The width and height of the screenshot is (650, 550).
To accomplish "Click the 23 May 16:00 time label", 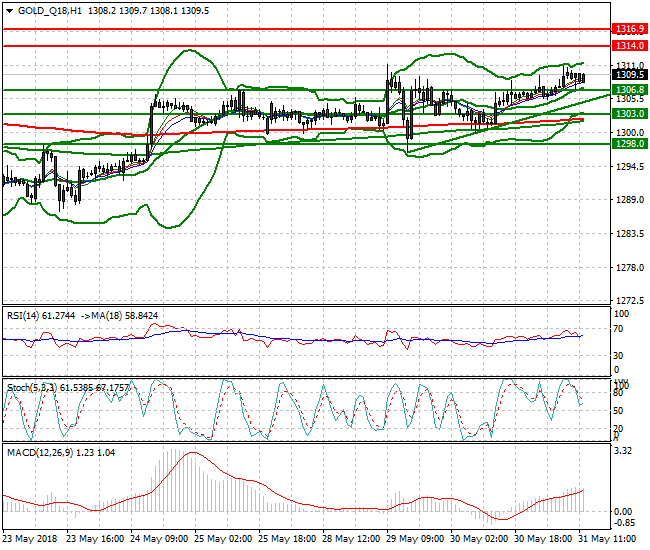I will pyautogui.click(x=95, y=539).
